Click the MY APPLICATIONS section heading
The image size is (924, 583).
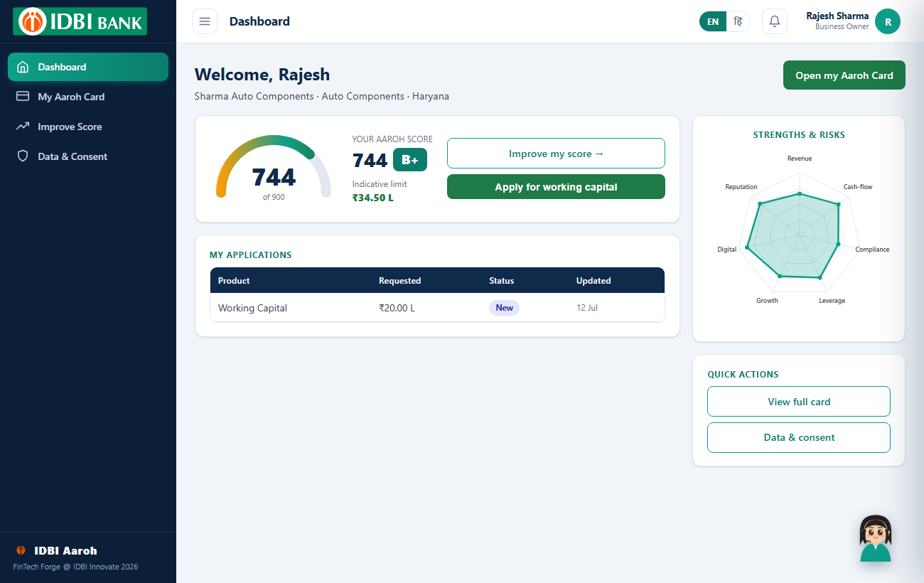click(250, 255)
